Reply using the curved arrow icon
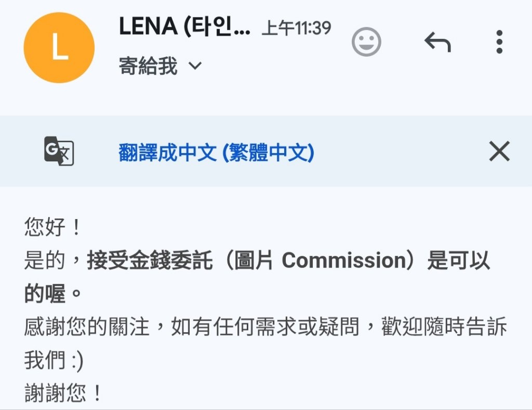This screenshot has width=532, height=410. click(437, 42)
